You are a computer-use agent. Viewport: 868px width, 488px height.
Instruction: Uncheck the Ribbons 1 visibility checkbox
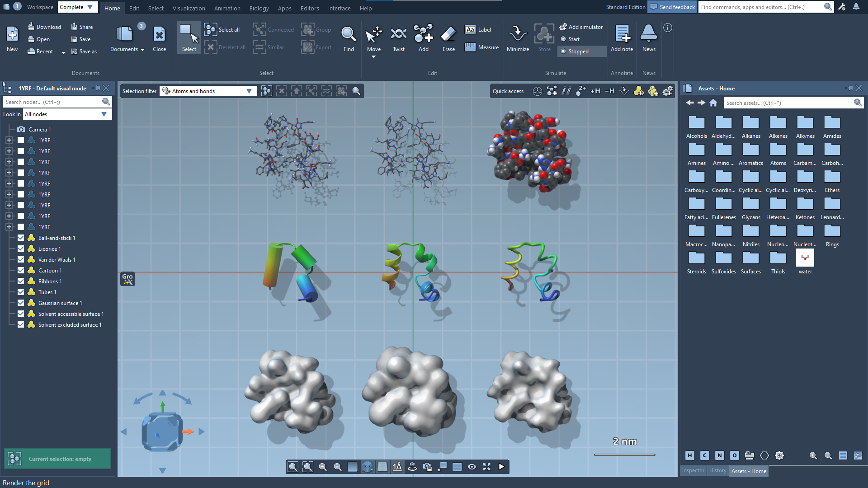coord(21,282)
